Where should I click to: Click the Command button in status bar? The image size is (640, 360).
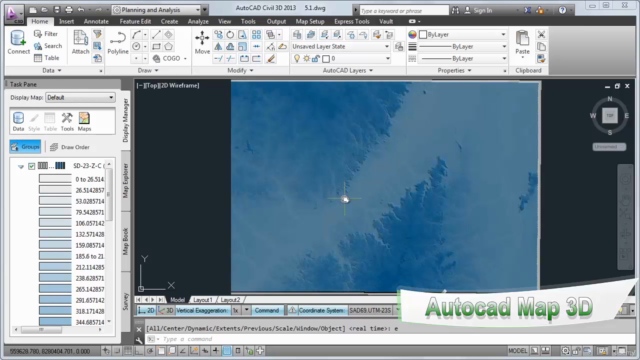point(267,311)
